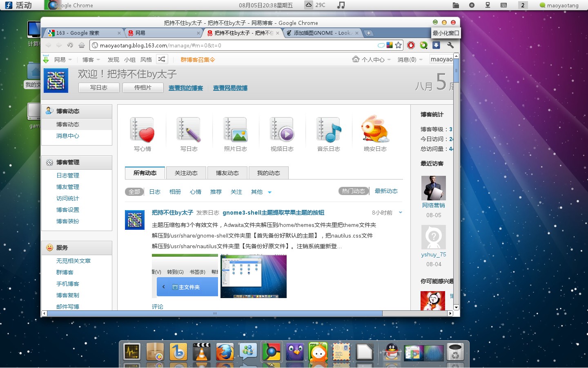Image resolution: width=588 pixels, height=368 pixels.
Task: Open the 照片日志 photo journal icon
Action: pos(235,130)
